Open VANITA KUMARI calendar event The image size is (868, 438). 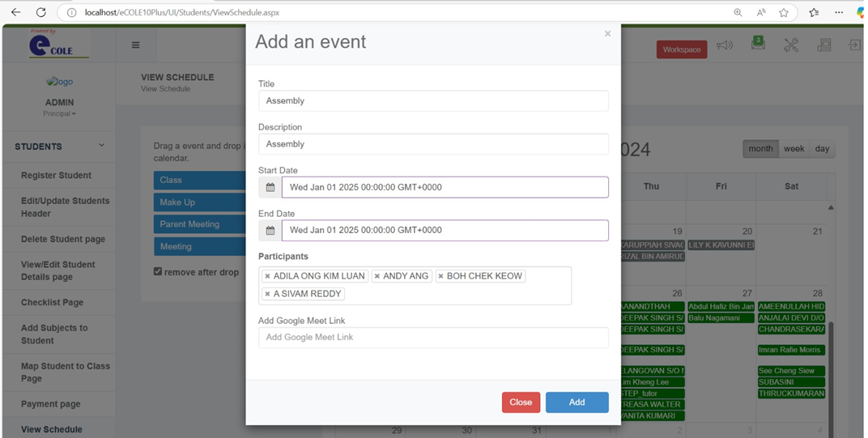(653, 415)
